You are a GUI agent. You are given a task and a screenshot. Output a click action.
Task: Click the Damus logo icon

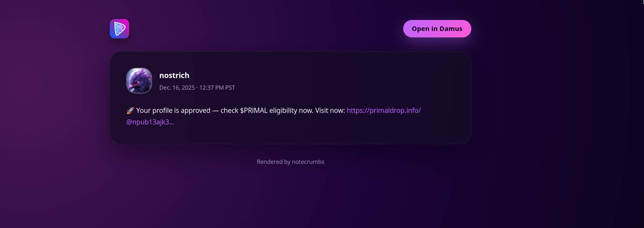click(x=119, y=29)
